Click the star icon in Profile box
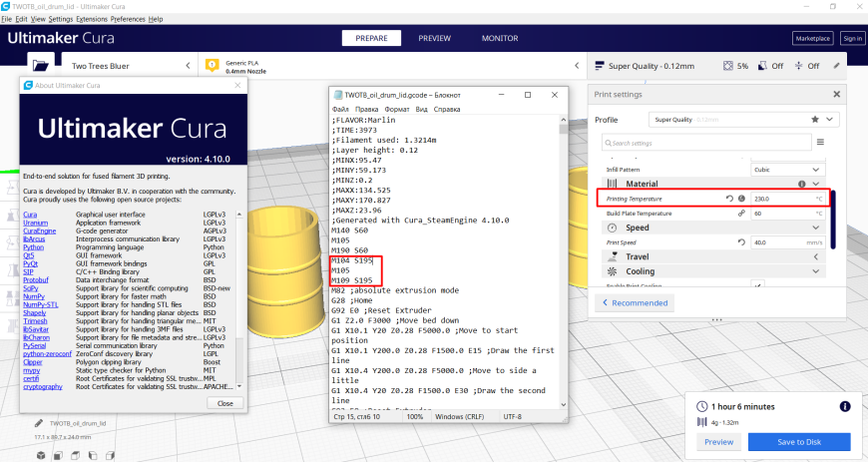Image resolution: width=868 pixels, height=462 pixels. [x=815, y=119]
